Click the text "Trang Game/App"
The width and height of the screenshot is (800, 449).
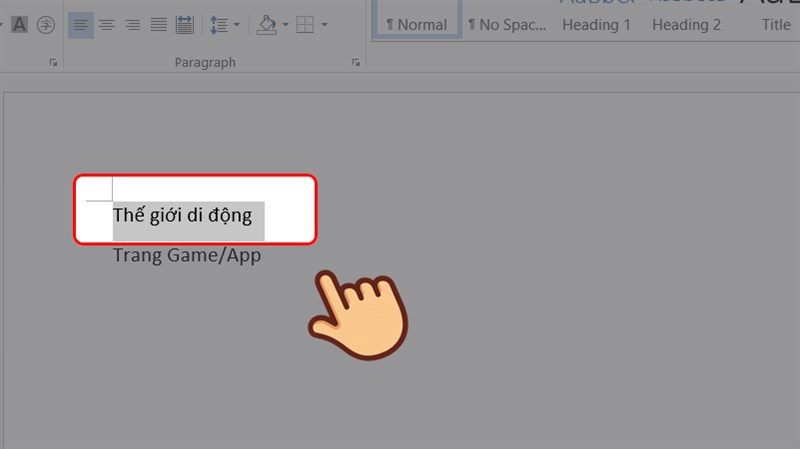pos(187,255)
